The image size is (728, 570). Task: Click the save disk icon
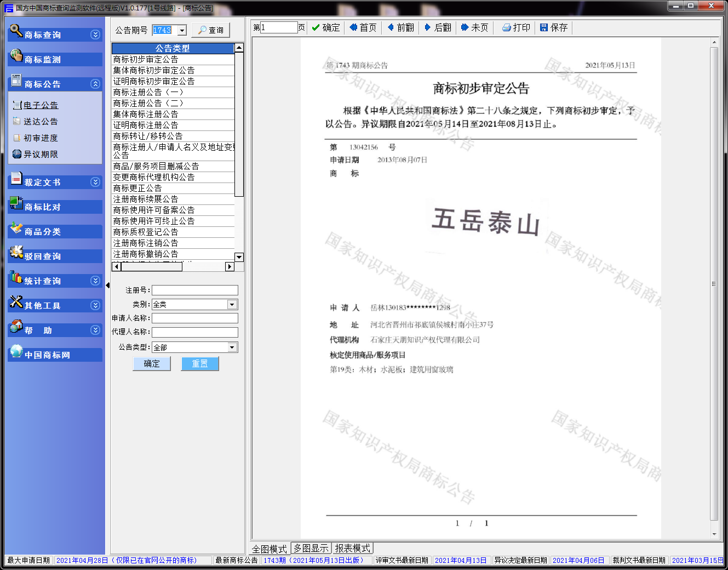[544, 27]
